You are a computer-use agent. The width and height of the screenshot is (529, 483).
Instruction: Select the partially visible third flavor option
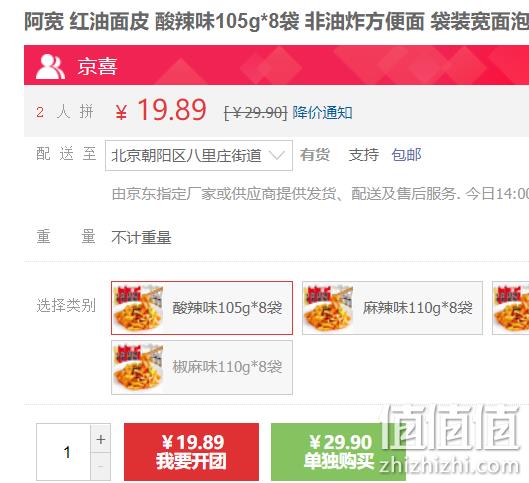tap(510, 308)
